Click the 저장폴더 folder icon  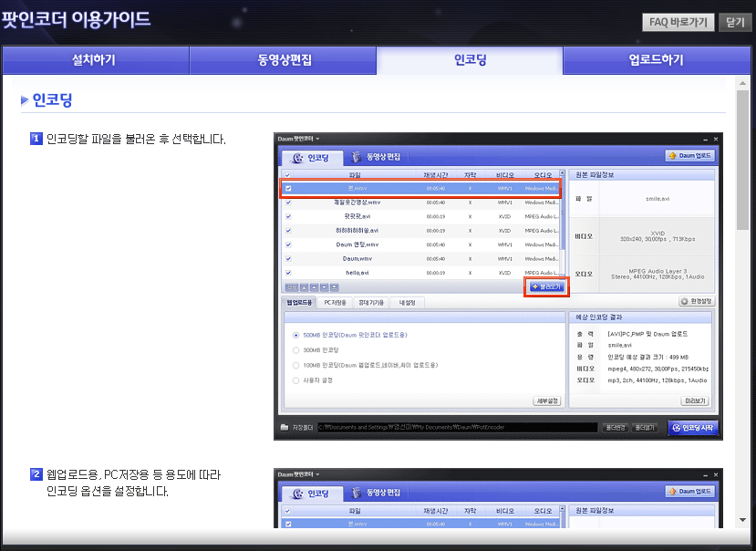click(x=285, y=427)
